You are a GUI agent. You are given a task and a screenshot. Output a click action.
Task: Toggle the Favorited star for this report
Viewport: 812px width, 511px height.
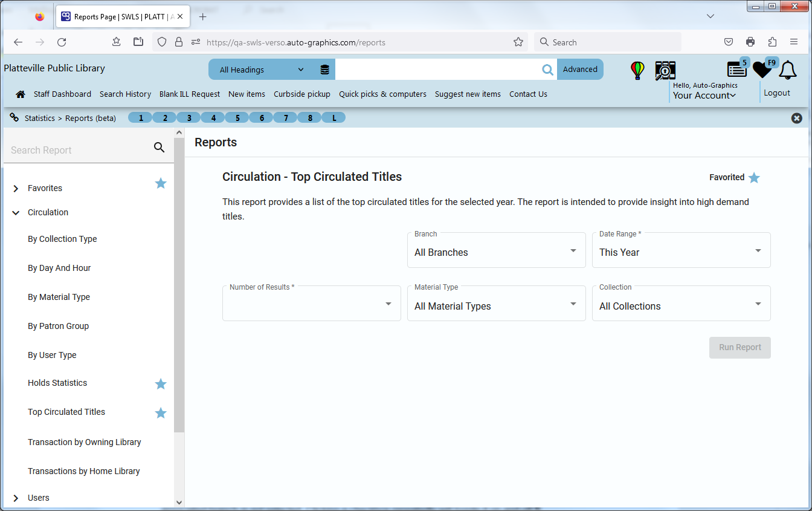pyautogui.click(x=754, y=178)
